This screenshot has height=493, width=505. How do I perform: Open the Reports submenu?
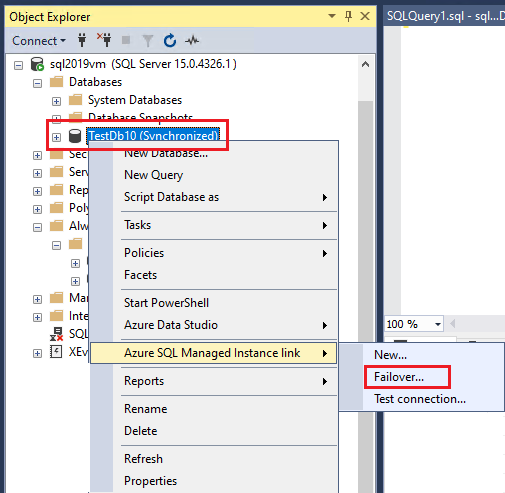coord(213,381)
